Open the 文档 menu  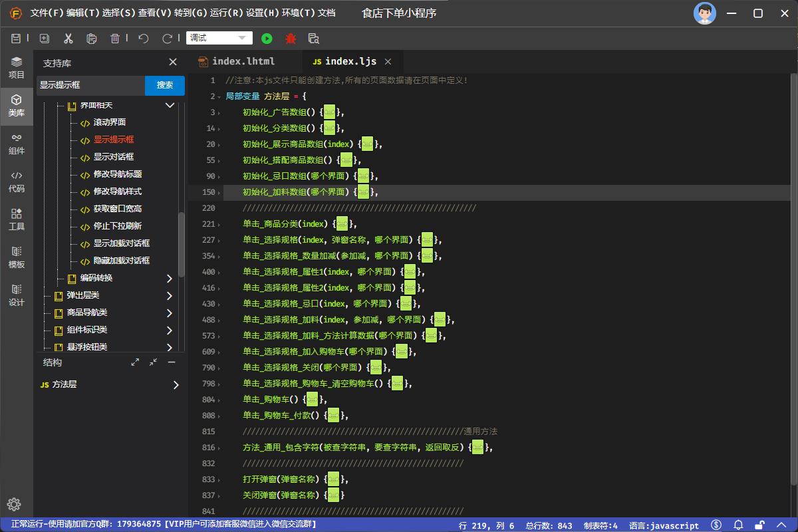[x=327, y=13]
